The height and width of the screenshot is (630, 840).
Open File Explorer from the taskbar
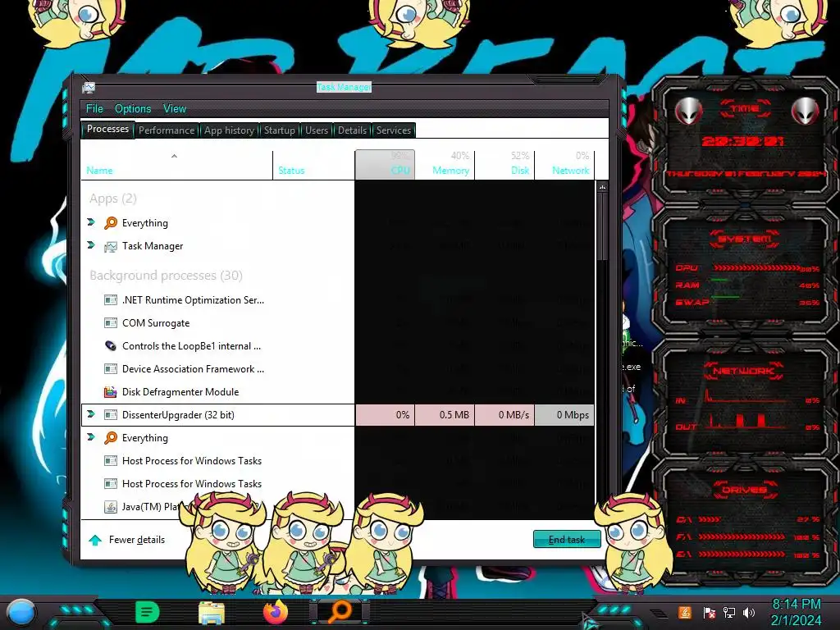click(x=212, y=613)
